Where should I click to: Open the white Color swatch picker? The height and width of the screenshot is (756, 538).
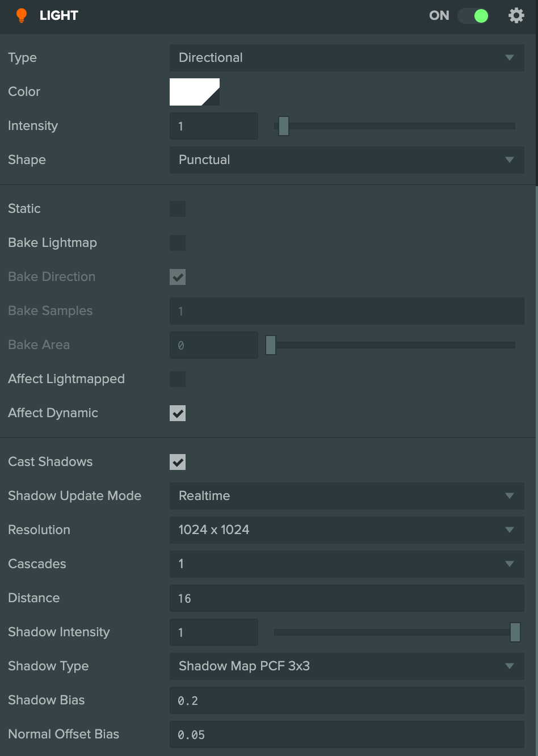coord(195,92)
